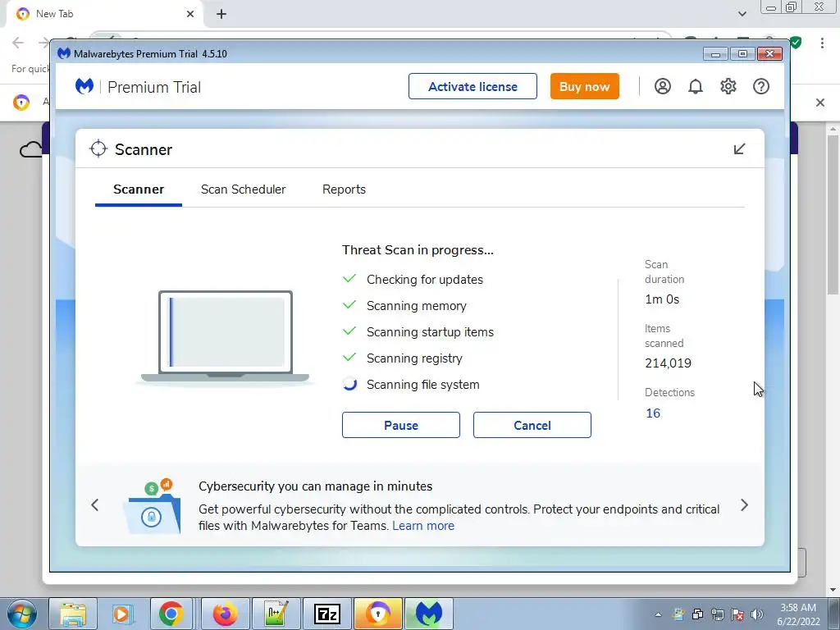
Task: Open 7-Zip from the taskbar
Action: click(x=326, y=614)
